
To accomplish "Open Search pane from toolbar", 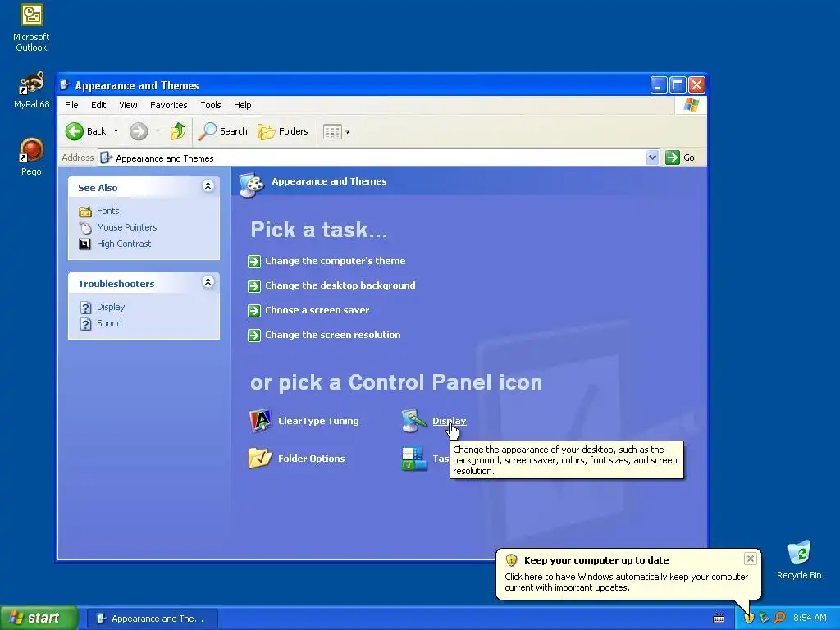I will [223, 131].
